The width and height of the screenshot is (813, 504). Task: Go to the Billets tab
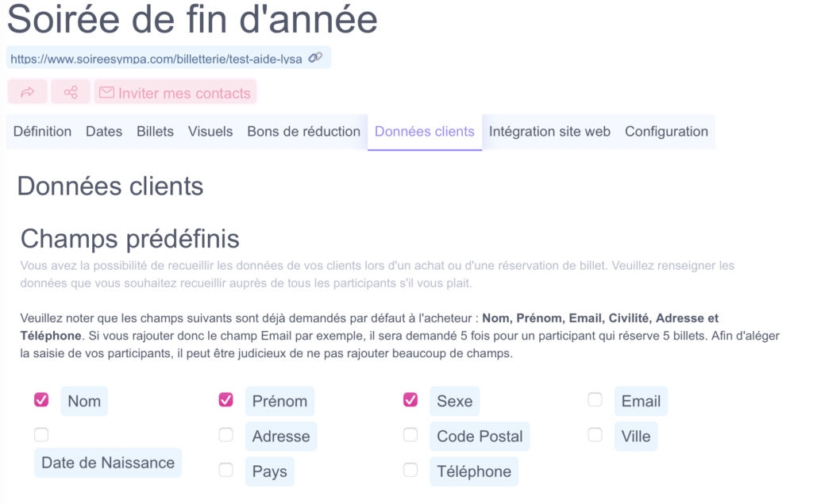(155, 132)
